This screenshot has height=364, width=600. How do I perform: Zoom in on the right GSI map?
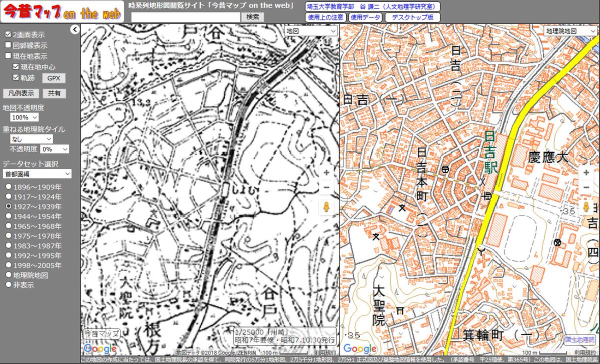[x=585, y=172]
